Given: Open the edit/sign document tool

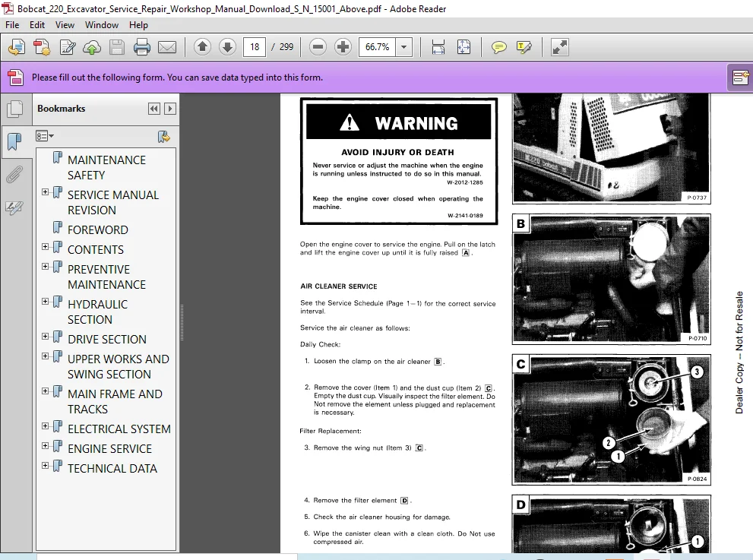Looking at the screenshot, I should tap(67, 47).
